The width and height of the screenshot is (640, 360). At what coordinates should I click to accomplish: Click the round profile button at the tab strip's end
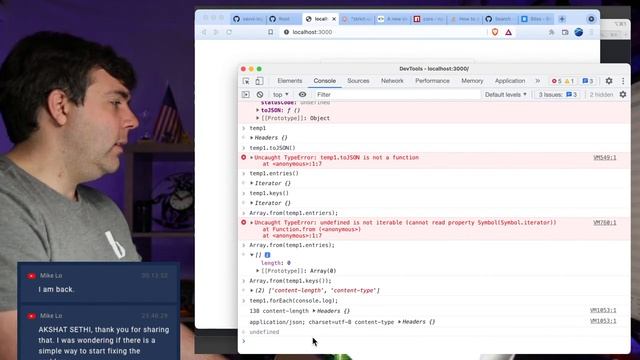click(591, 19)
